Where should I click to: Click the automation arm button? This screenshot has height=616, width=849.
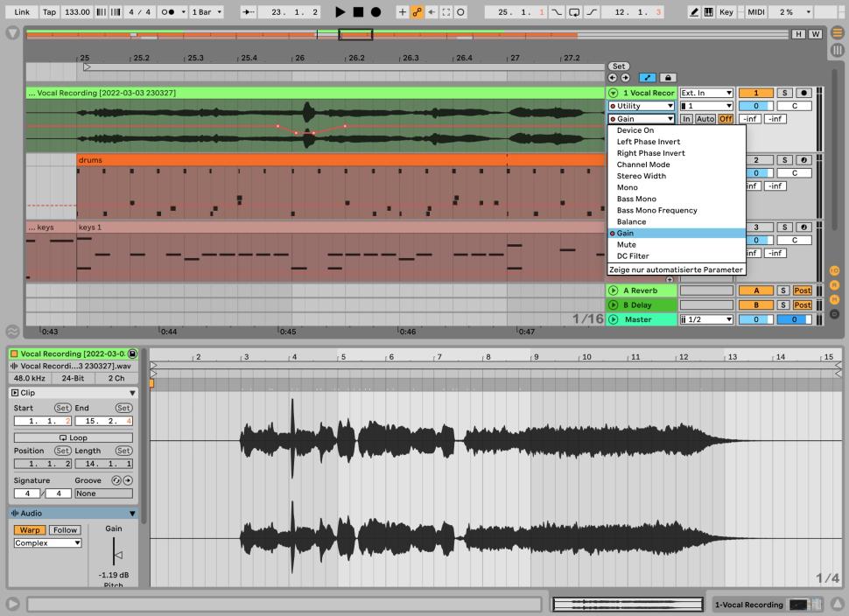(417, 12)
